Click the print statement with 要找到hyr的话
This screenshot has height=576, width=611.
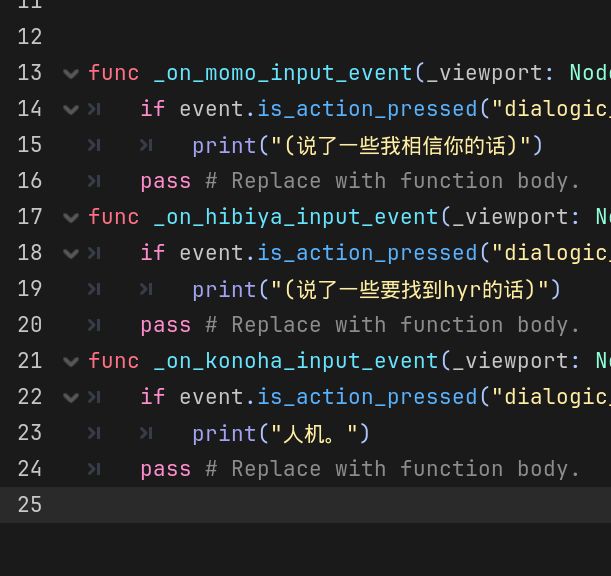pos(376,290)
